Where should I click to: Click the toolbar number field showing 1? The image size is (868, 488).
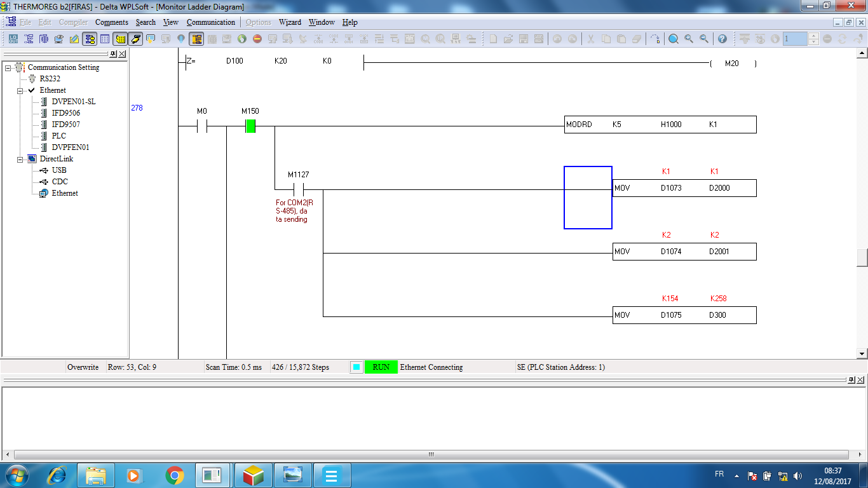coord(794,39)
